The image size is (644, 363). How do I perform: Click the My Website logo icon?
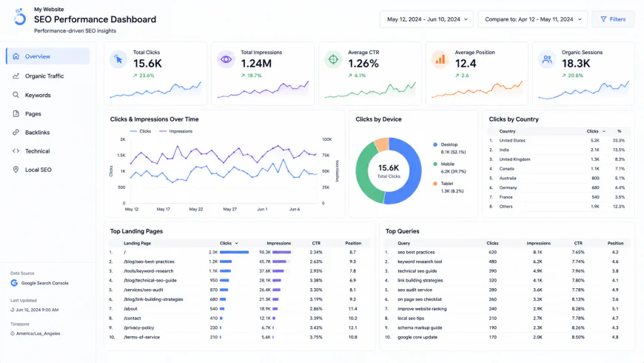19,17
